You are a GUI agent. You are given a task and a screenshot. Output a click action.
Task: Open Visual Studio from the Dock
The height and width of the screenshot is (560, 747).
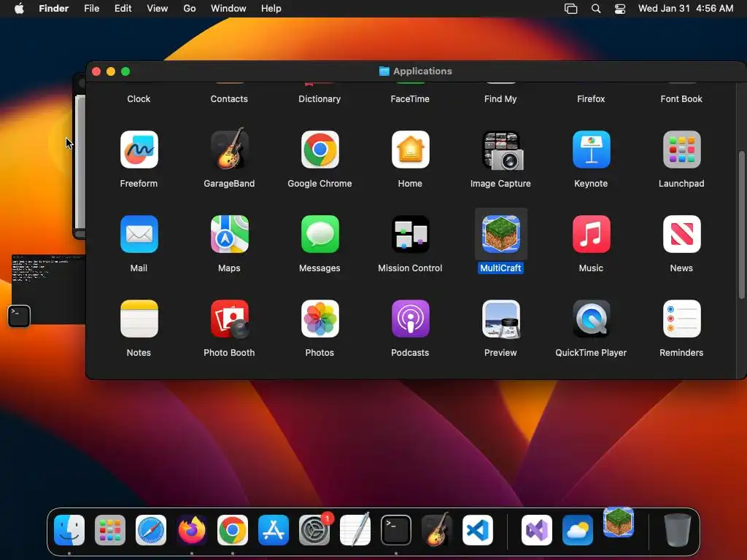click(537, 529)
